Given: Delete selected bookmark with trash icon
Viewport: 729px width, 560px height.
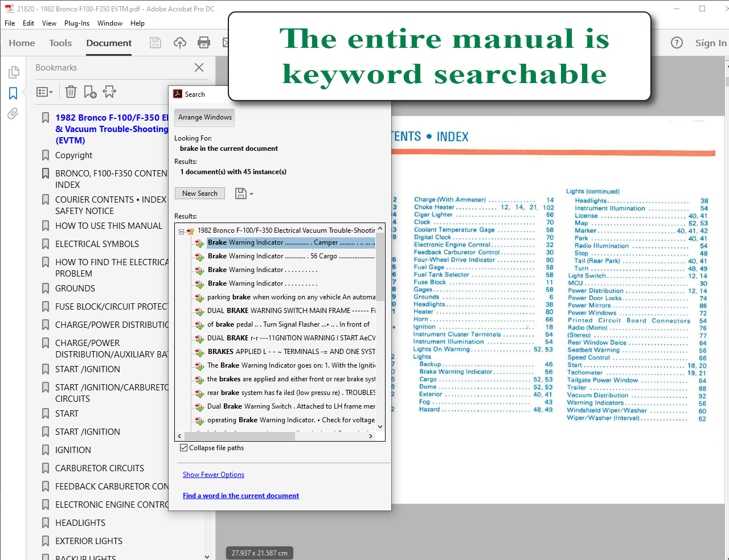Looking at the screenshot, I should click(71, 92).
